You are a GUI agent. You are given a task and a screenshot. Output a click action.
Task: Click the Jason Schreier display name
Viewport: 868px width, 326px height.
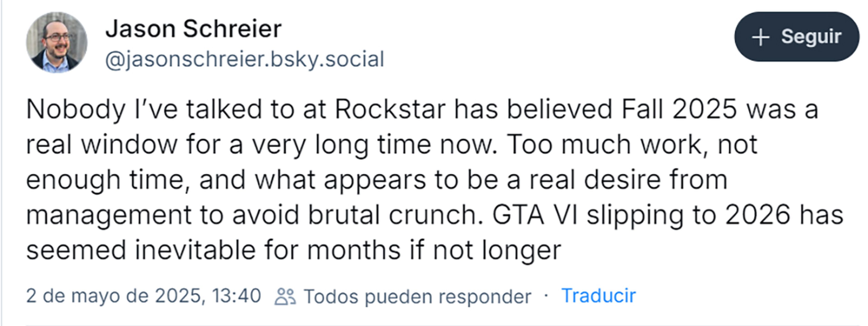pyautogui.click(x=193, y=29)
